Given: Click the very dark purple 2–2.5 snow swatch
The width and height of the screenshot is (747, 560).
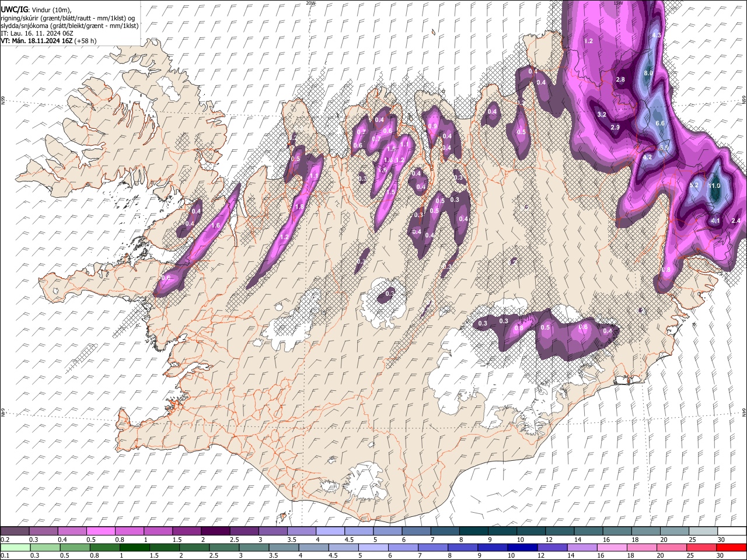Looking at the screenshot, I should 215,531.
